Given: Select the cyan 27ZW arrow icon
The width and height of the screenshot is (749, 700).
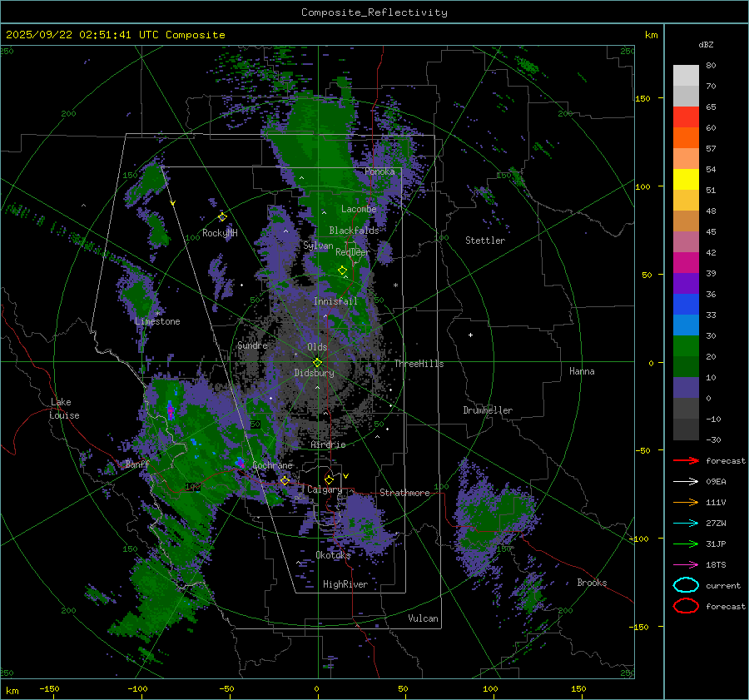Looking at the screenshot, I should (685, 523).
